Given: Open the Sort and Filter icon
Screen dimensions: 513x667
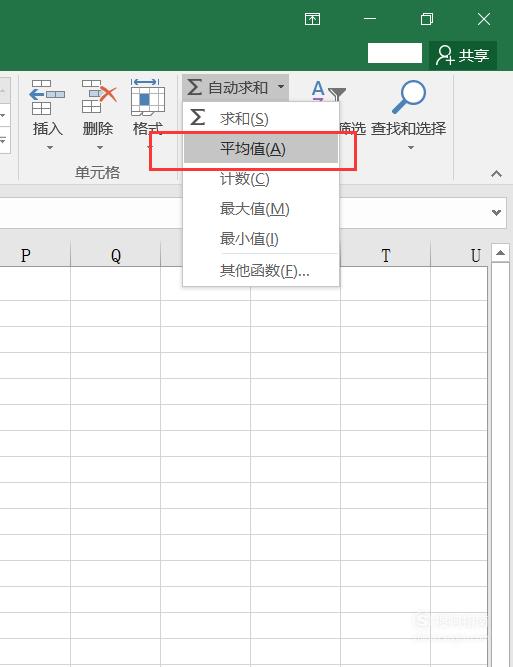Looking at the screenshot, I should pos(328,91).
